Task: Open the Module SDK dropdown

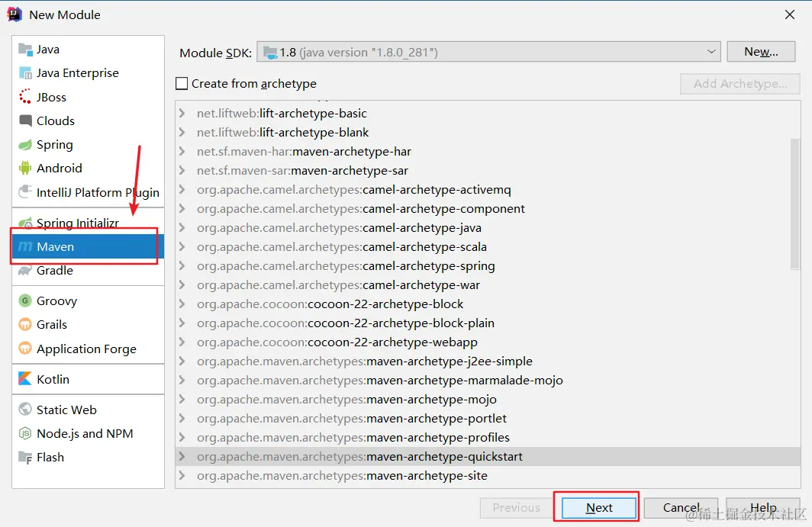Action: [x=488, y=52]
